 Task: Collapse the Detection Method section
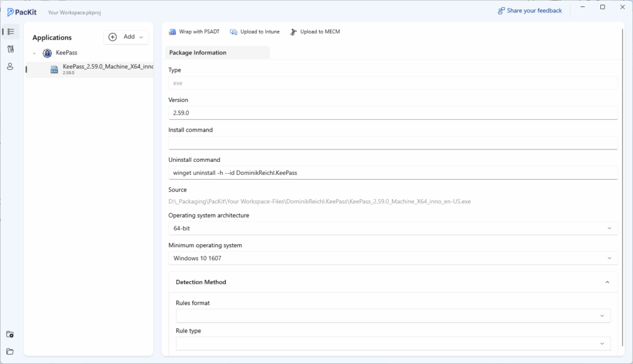(607, 282)
